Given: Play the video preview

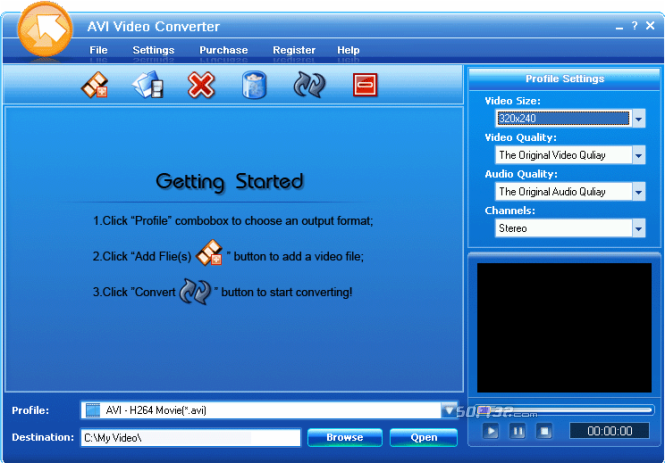Looking at the screenshot, I should pos(491,432).
